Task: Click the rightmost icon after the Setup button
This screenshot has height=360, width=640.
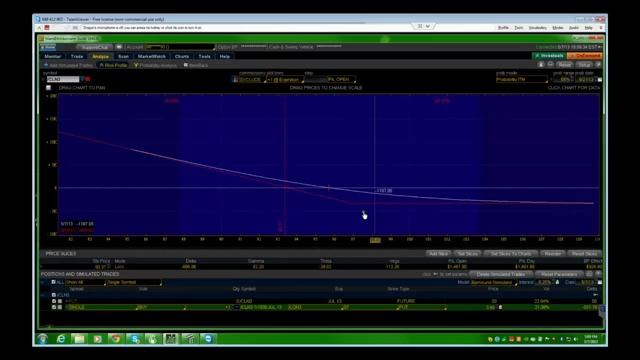Action: tap(598, 65)
